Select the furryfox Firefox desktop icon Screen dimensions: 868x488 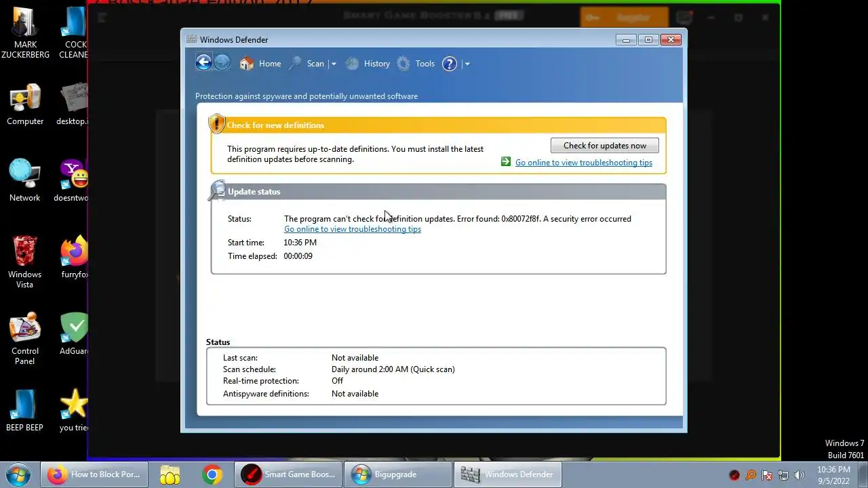[73, 257]
